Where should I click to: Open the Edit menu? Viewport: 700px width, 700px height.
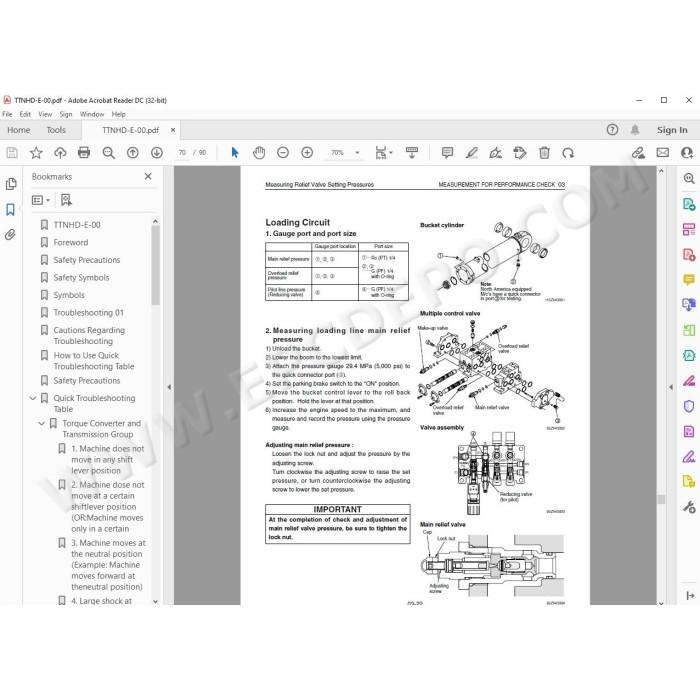(25, 114)
